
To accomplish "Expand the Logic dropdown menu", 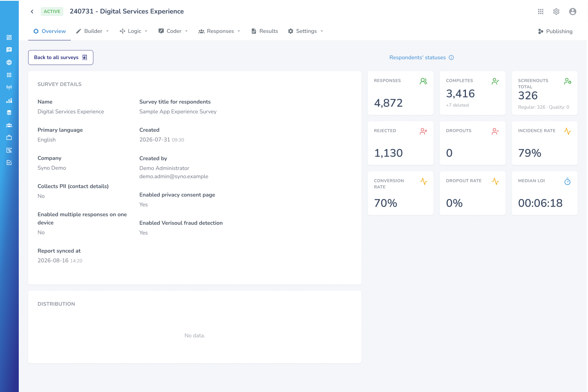I will click(x=134, y=31).
